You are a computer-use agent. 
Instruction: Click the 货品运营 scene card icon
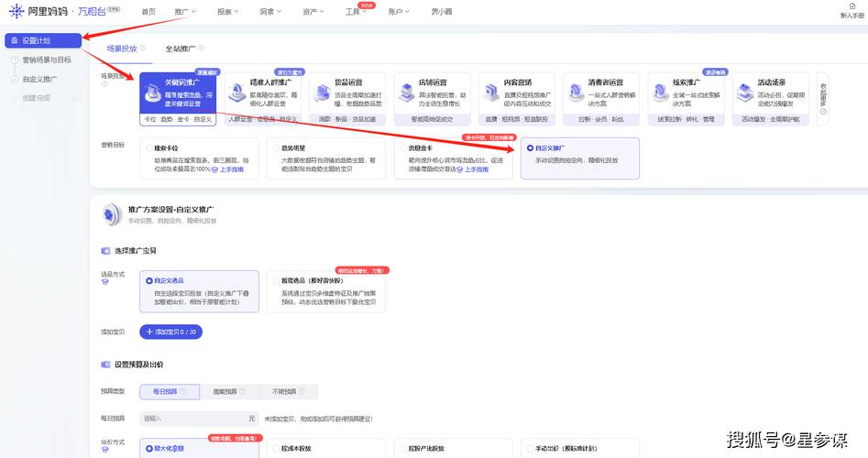[x=322, y=93]
